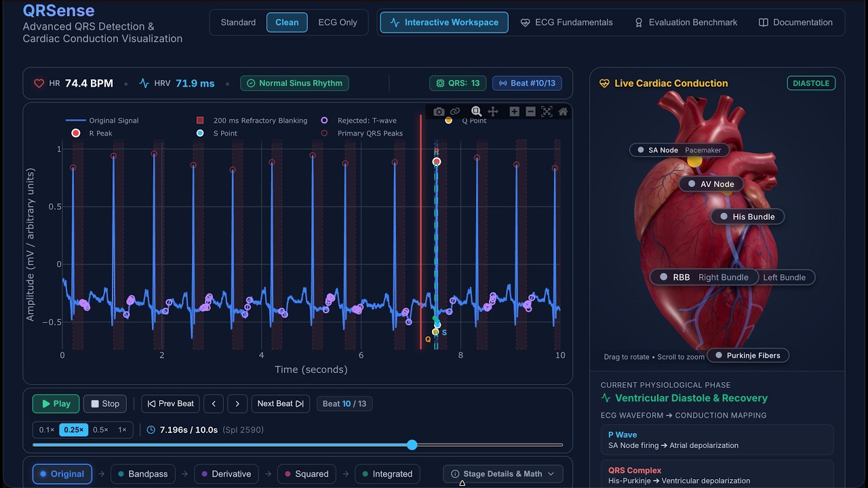Select the box zoom tool in plot toolbar
Image resolution: width=868 pixels, height=488 pixels.
tap(477, 112)
